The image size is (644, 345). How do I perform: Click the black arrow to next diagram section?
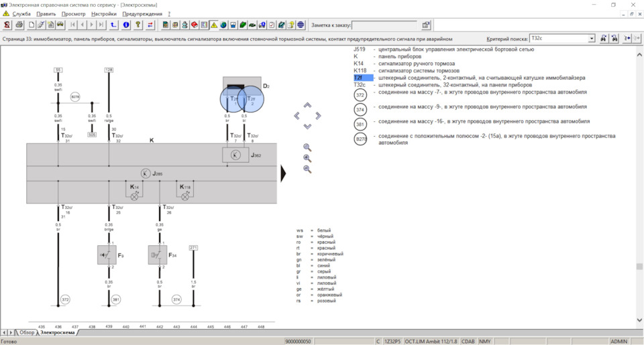tap(283, 173)
